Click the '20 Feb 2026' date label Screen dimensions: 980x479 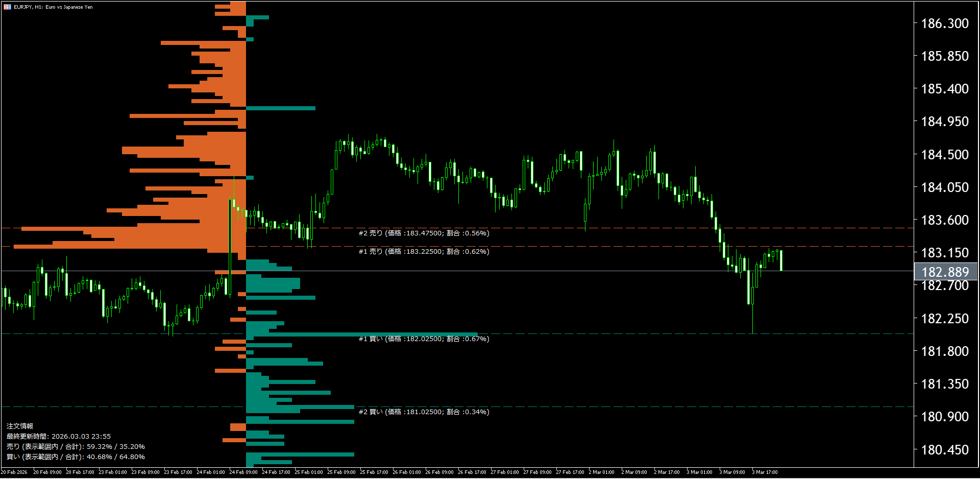click(x=14, y=472)
